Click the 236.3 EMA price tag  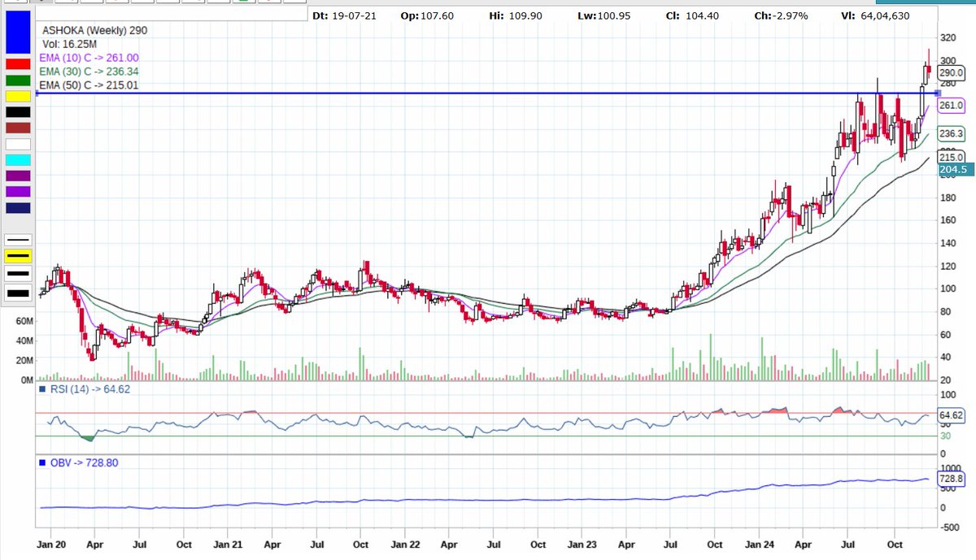(952, 133)
